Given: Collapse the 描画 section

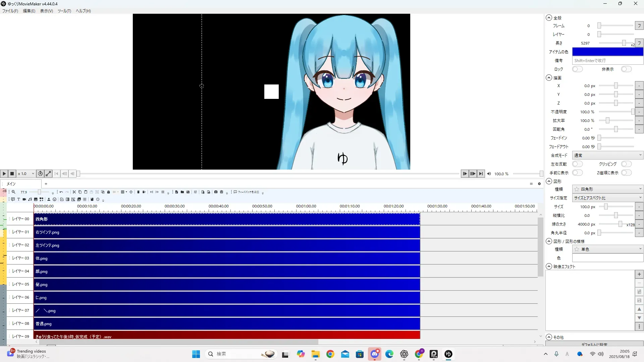Looking at the screenshot, I should (x=549, y=78).
